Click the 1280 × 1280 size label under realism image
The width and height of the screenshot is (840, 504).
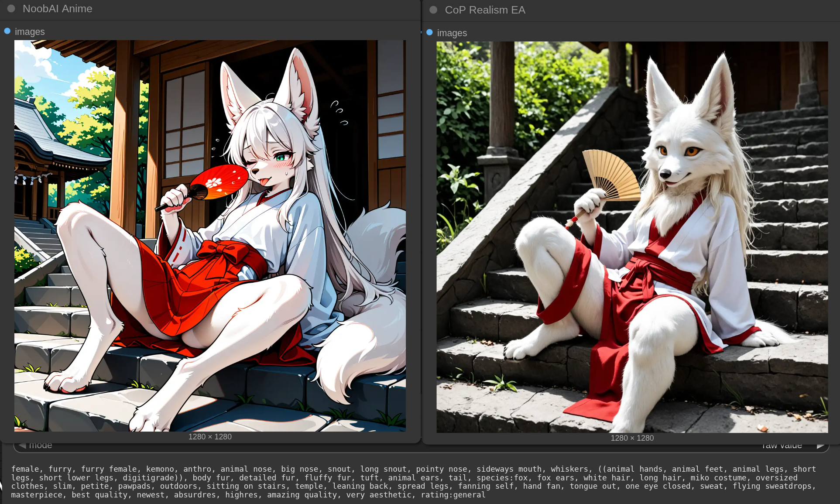(x=632, y=438)
